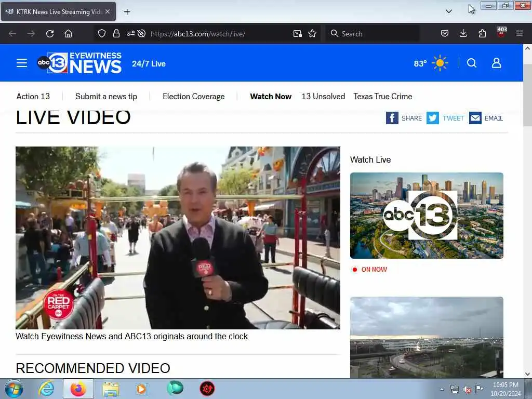Viewport: 532px width, 399px height.
Task: Click the sunny weather icon
Action: [440, 63]
